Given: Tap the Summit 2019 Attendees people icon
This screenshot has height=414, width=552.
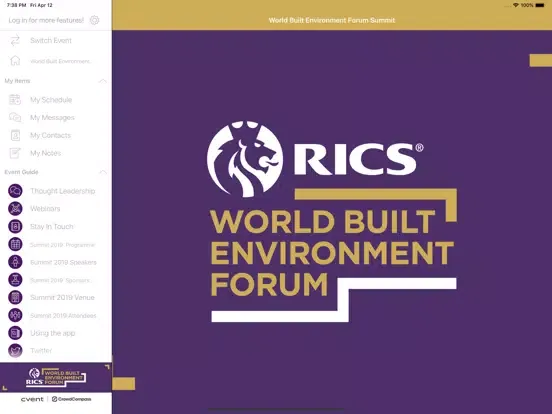Looking at the screenshot, I should [15, 315].
